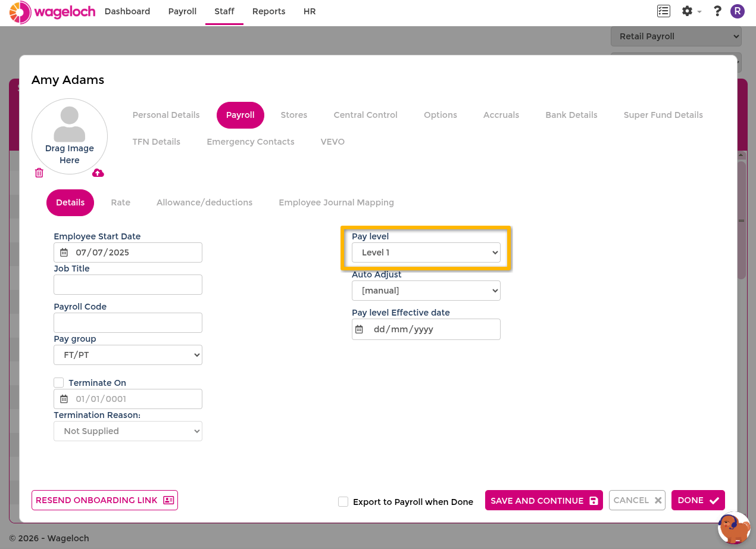The height and width of the screenshot is (549, 756).
Task: Switch to Central Control tab
Action: pos(365,115)
